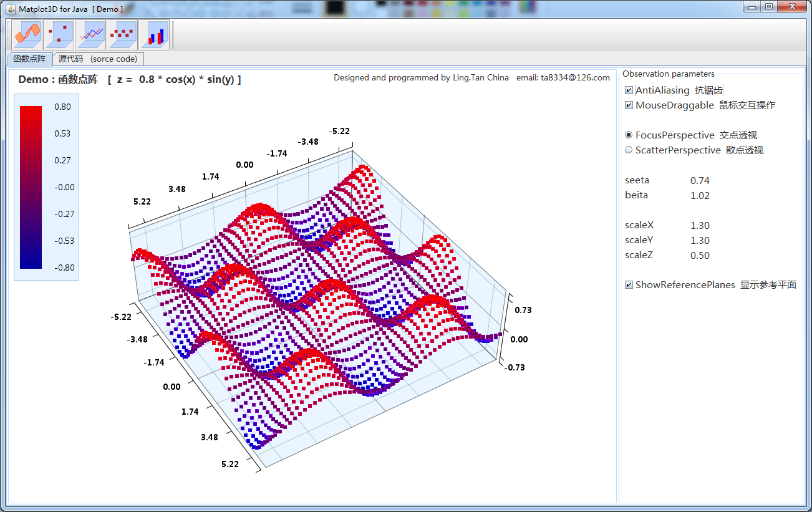Click the beita value 1.02
This screenshot has height=512, width=812.
pos(700,196)
